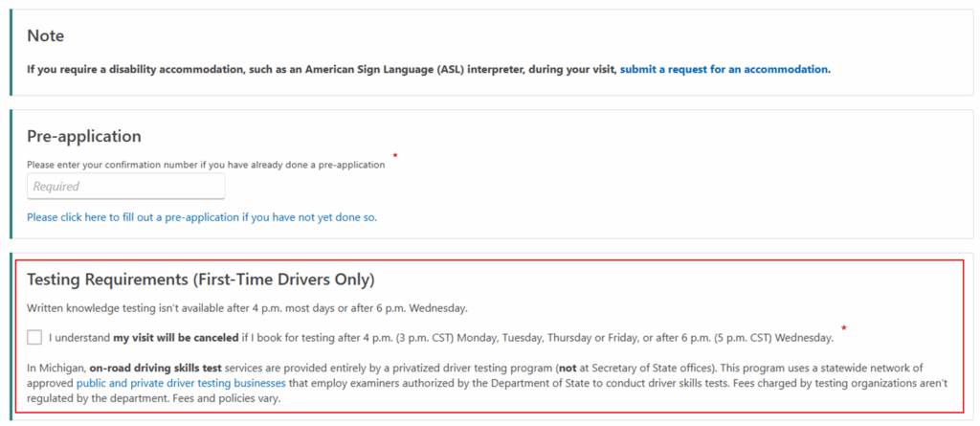Click the 'Testing Requirements (First-Time Drivers Only)' heading

(x=200, y=280)
